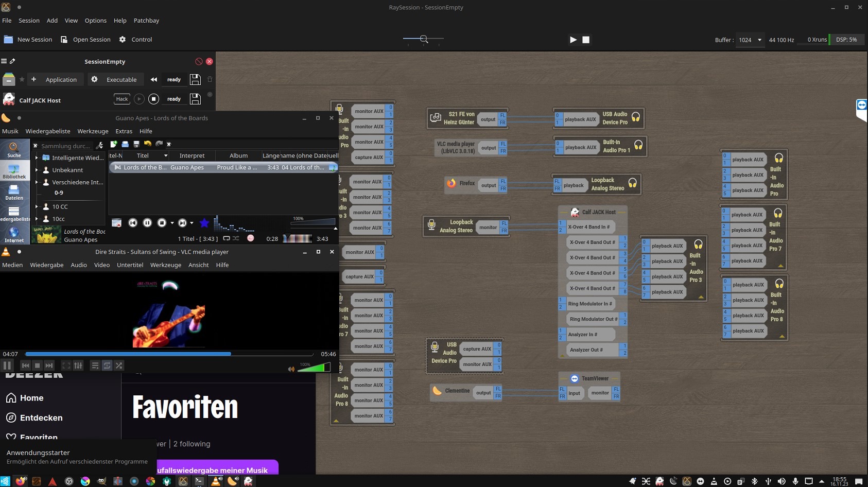Adjust the Clementine volume slider
The width and height of the screenshot is (868, 487).
(x=313, y=222)
